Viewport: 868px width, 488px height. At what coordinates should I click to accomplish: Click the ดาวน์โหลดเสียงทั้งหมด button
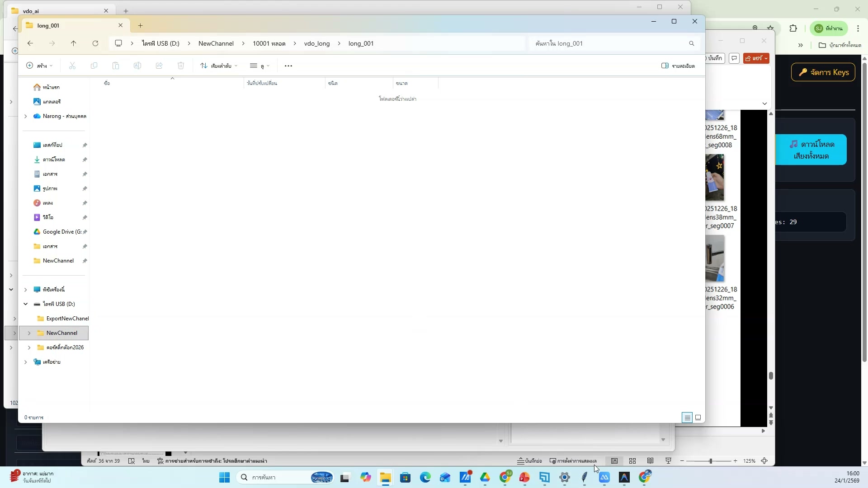[811, 150]
